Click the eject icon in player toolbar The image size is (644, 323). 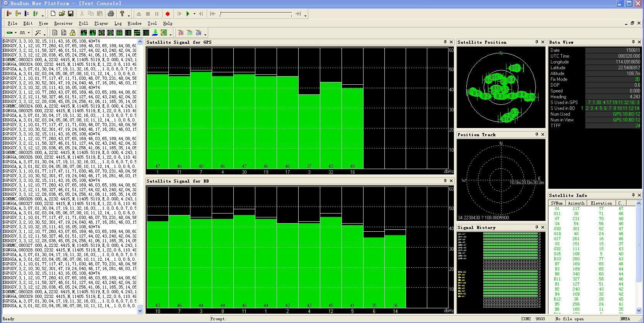click(139, 14)
